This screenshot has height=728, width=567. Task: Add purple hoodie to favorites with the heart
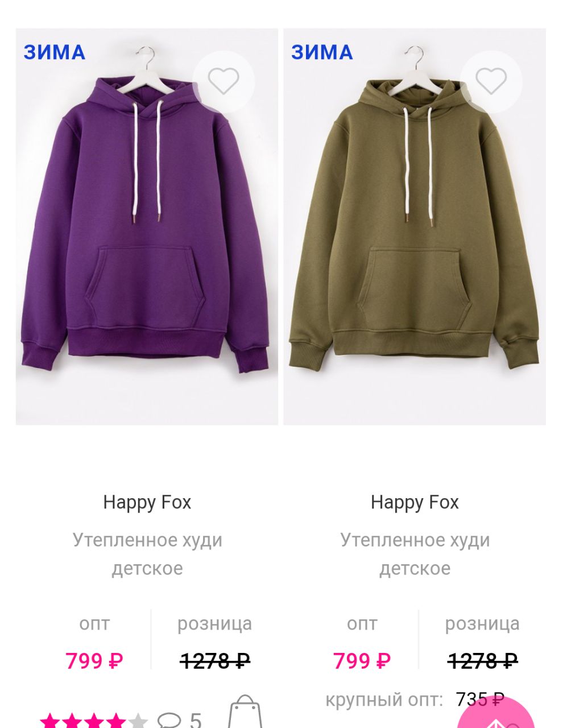pos(224,81)
